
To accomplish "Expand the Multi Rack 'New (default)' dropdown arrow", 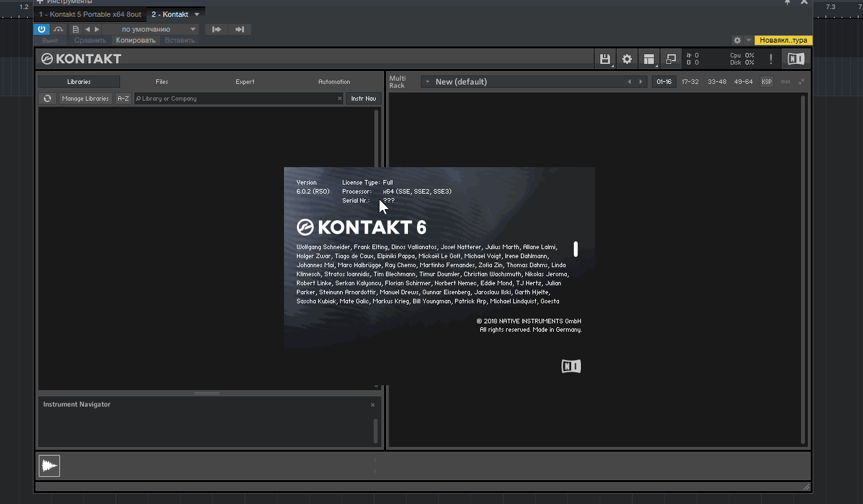I will coord(427,82).
